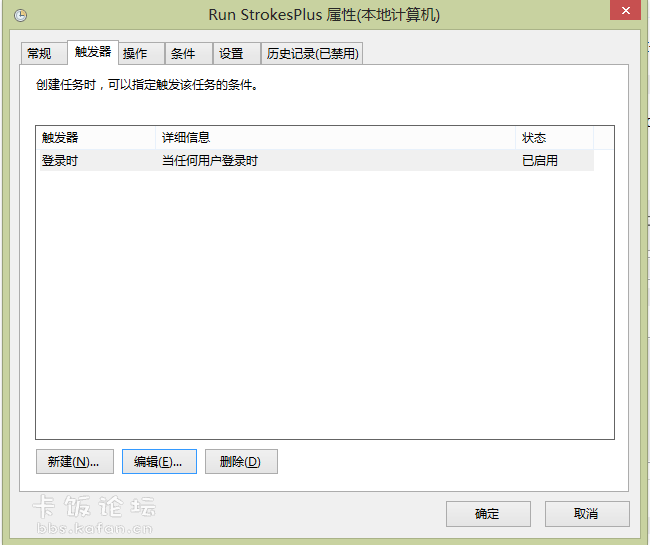Close the Run StrokesPlus properties window
The image size is (650, 545).
coord(626,10)
